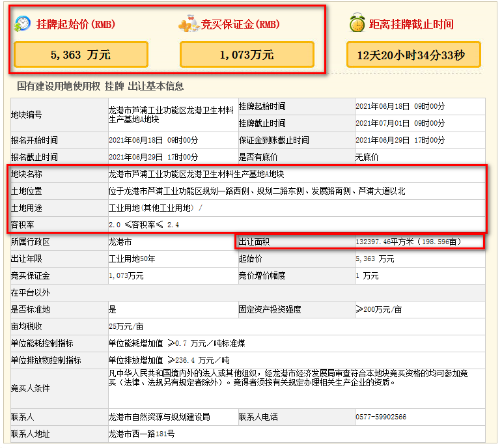Click the 固定资产投资强度 value ≥200万元/亩

379,310
